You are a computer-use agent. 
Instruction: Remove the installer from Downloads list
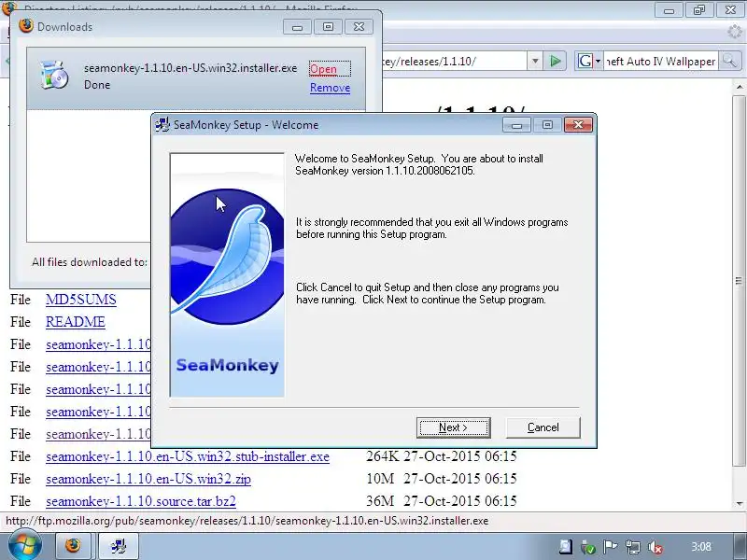[x=330, y=88]
